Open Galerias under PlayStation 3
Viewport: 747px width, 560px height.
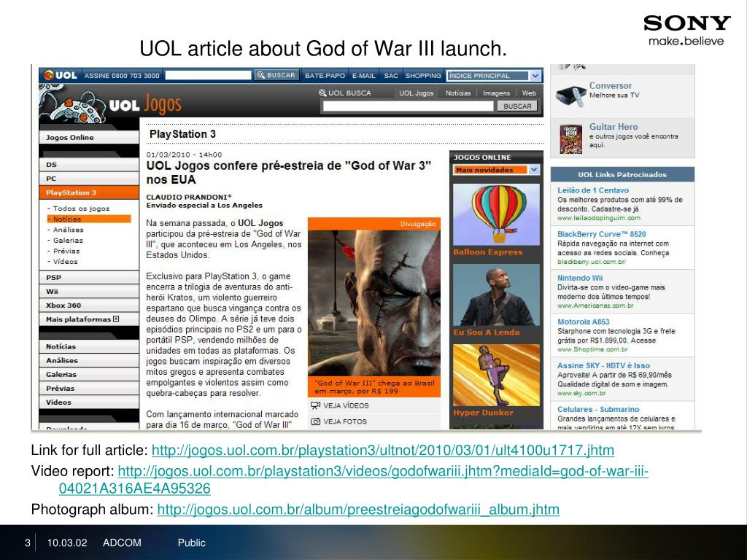pyautogui.click(x=68, y=241)
